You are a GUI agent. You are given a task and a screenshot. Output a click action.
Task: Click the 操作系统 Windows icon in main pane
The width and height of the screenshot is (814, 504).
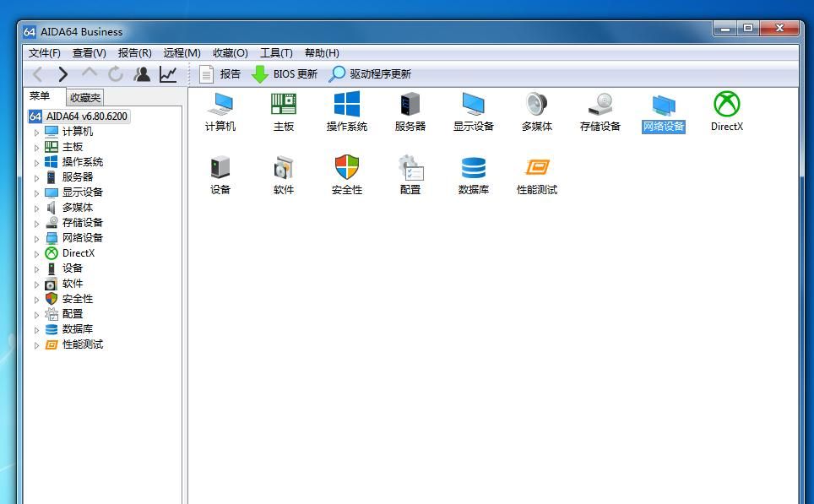click(347, 105)
